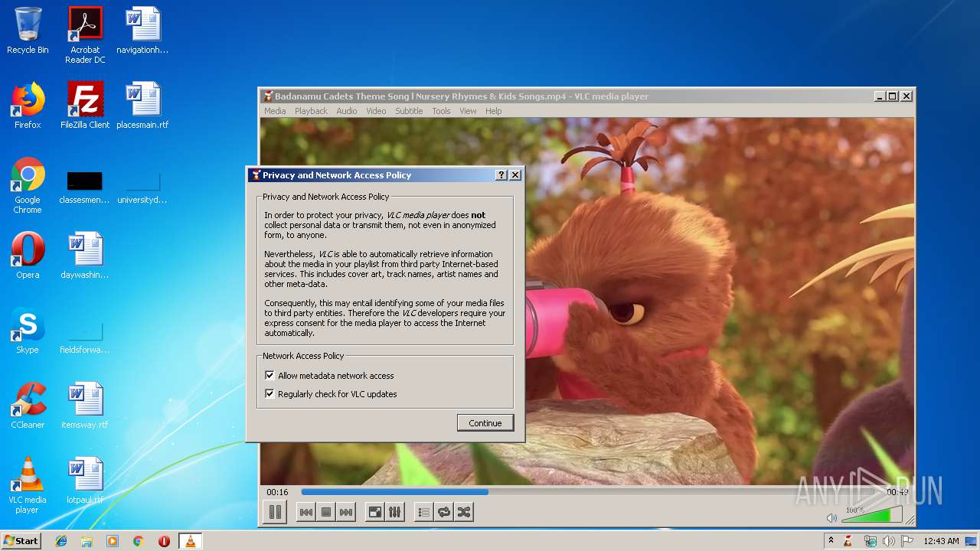Minimize the VLC media player window

(x=880, y=96)
